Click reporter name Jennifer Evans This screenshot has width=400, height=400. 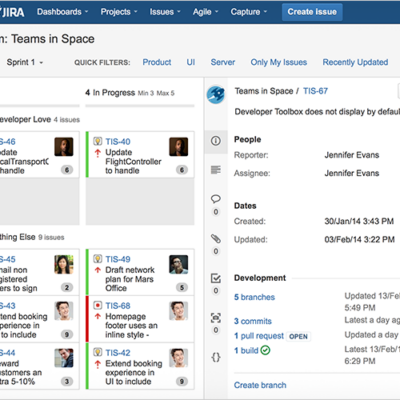click(x=352, y=155)
